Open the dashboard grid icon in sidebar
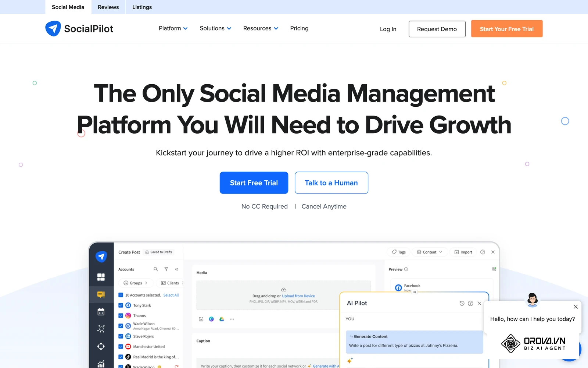This screenshot has width=588, height=368. (x=101, y=277)
